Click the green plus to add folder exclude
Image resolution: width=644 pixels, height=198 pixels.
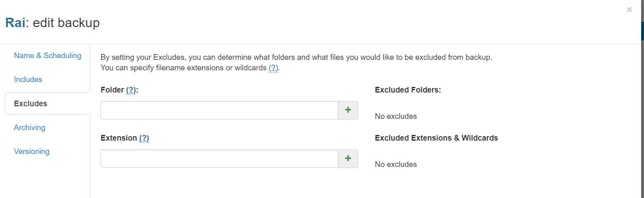(348, 110)
